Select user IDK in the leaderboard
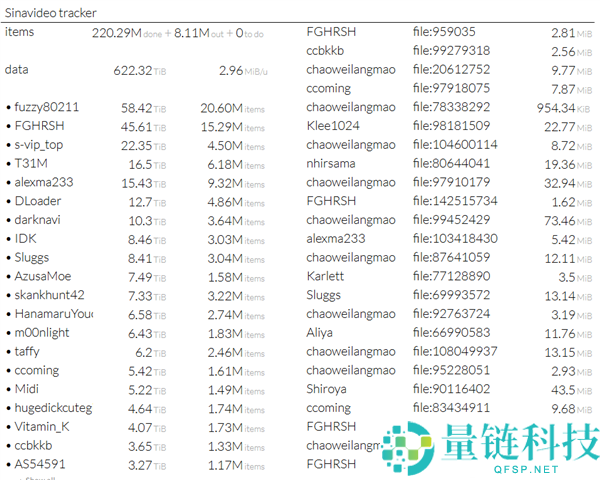This screenshot has width=600, height=480. (x=25, y=238)
